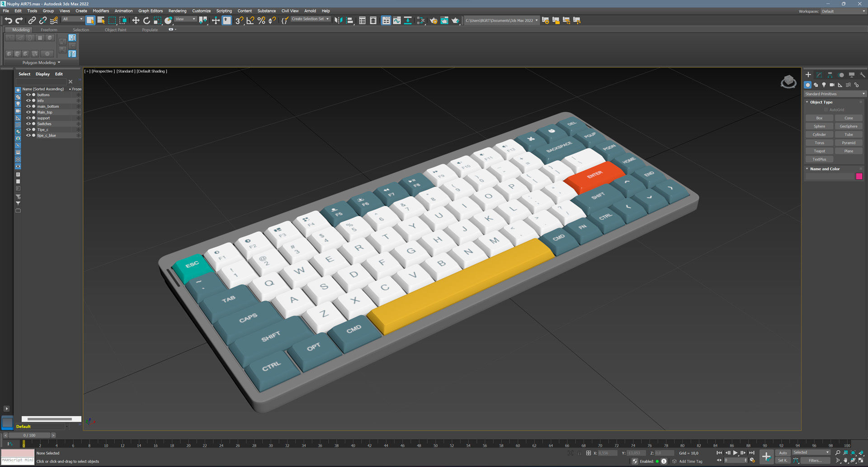
Task: Click the Redo arrow icon
Action: [x=19, y=20]
